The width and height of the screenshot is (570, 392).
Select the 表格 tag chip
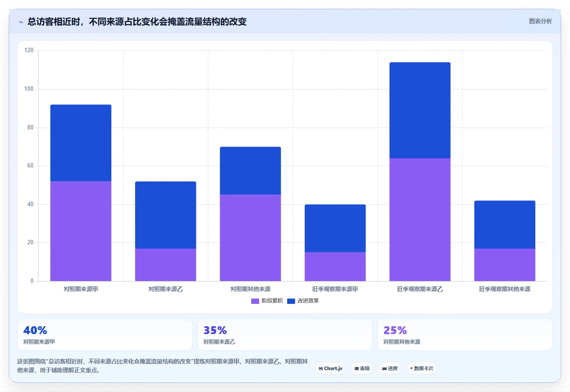point(362,368)
